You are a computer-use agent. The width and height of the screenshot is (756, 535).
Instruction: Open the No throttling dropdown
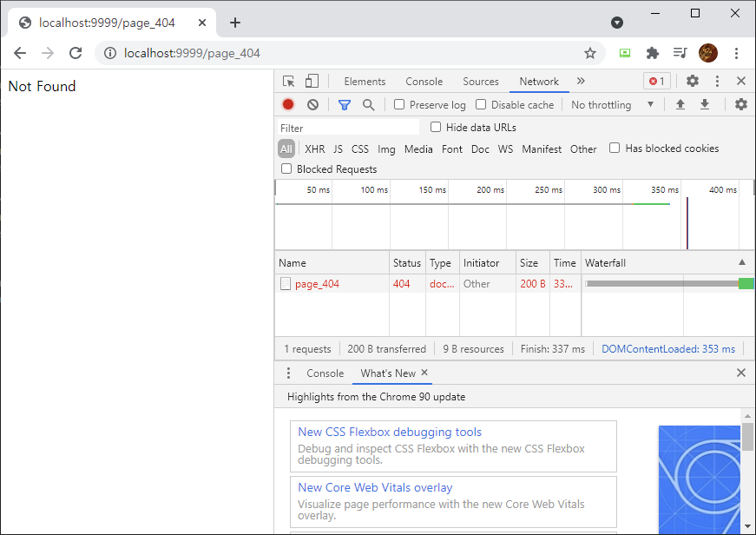[x=612, y=105]
